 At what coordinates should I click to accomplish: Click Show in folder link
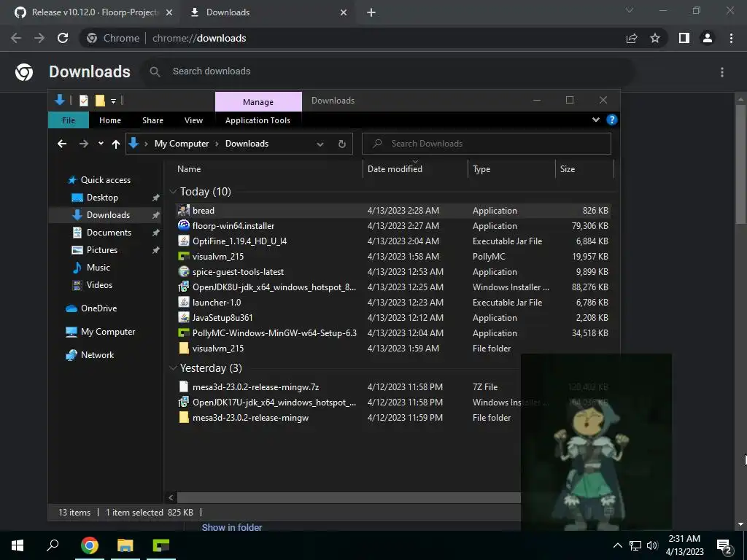coord(232,528)
